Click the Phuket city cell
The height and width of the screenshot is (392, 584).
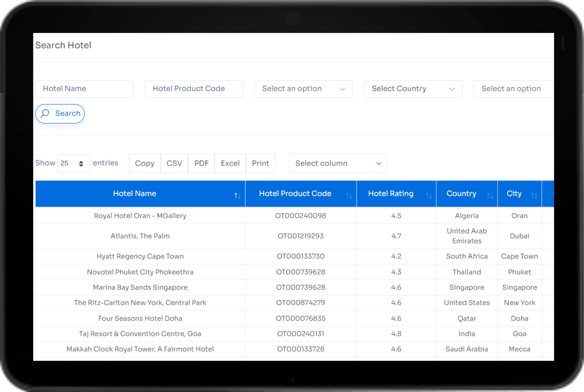tap(519, 272)
